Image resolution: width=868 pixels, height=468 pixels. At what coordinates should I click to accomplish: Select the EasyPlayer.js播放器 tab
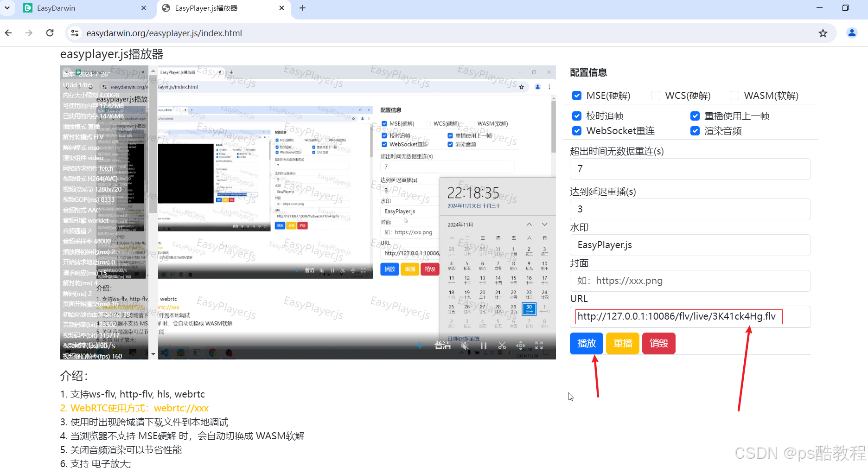[223, 8]
